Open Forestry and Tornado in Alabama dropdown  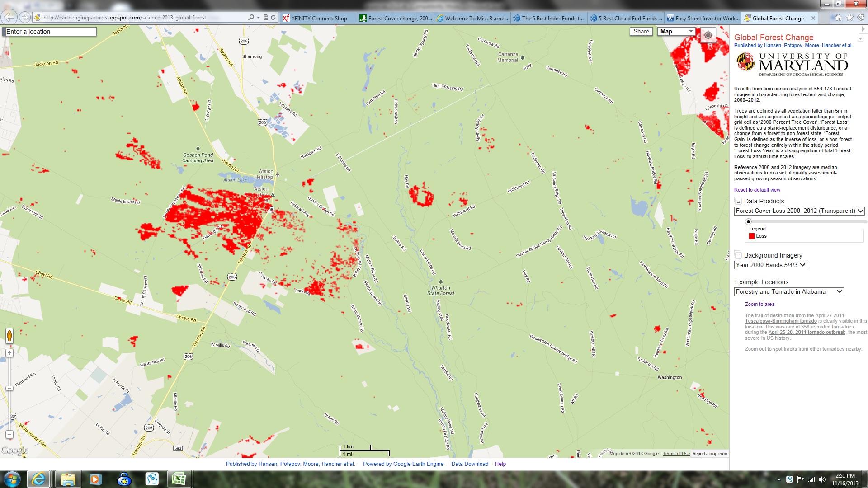[789, 292]
